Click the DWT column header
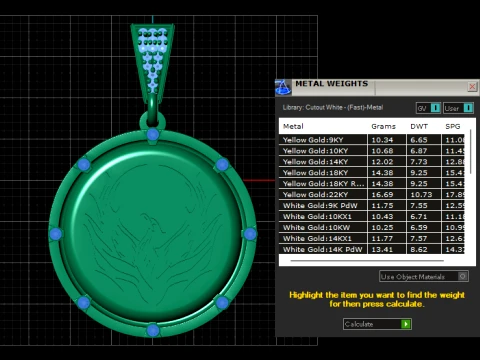 (419, 126)
